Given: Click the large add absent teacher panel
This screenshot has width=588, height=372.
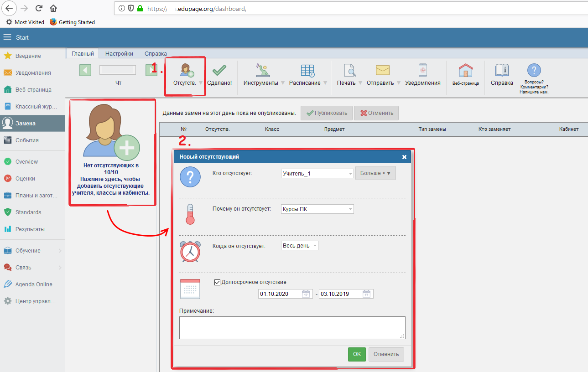Looking at the screenshot, I should [x=112, y=152].
